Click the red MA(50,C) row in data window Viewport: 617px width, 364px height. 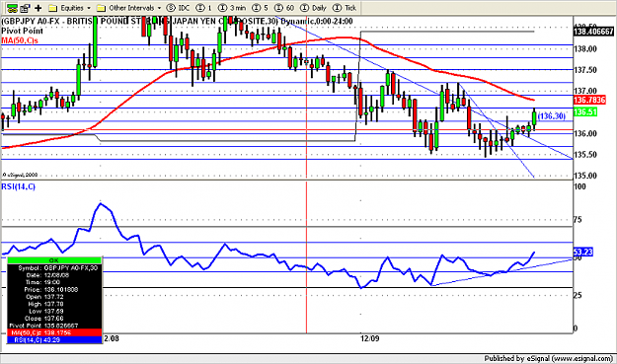[54, 332]
